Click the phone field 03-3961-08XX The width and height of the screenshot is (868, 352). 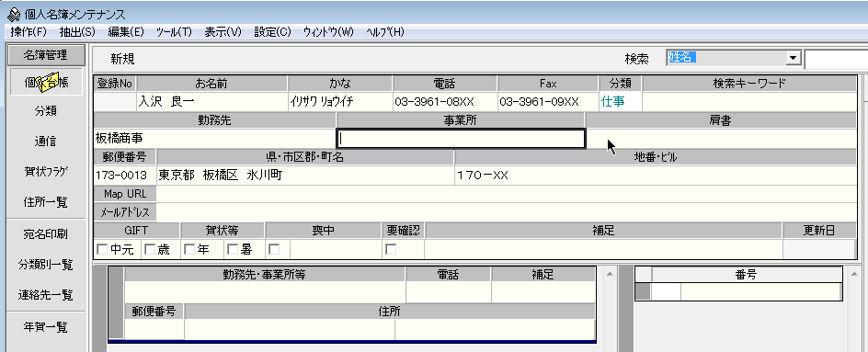445,101
